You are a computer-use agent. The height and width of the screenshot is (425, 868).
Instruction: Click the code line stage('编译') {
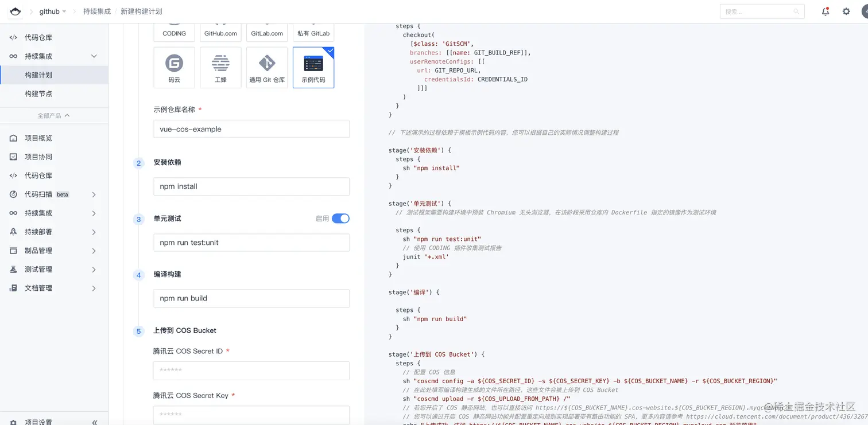coord(414,293)
